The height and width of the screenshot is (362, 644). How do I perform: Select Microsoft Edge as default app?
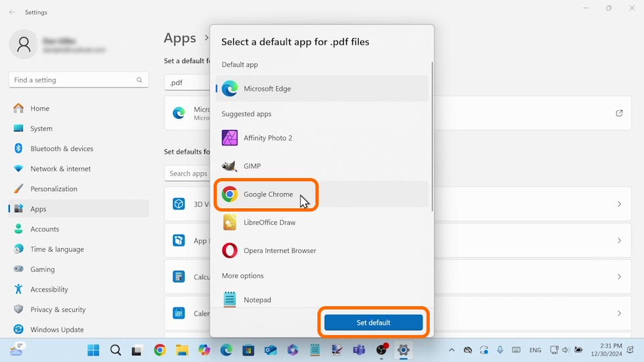click(x=322, y=89)
